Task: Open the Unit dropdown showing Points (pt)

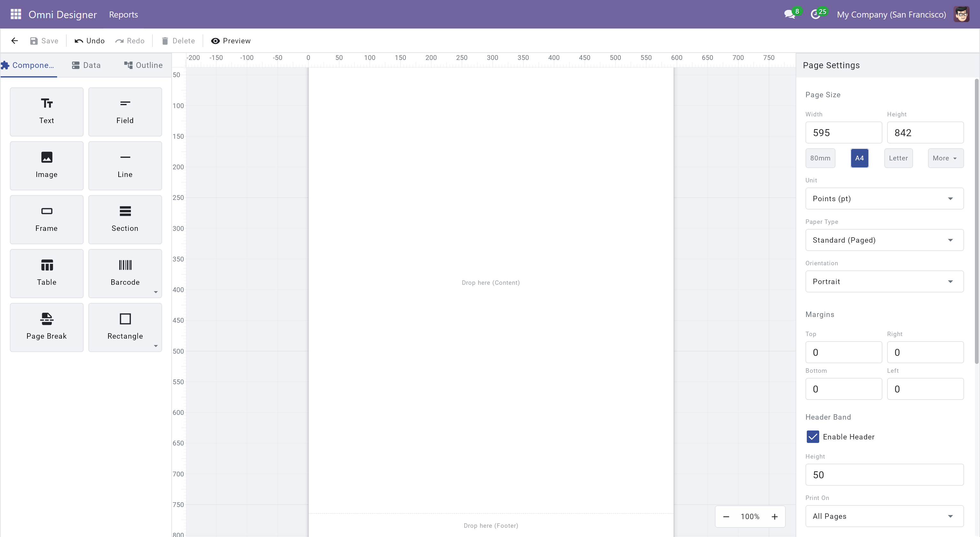Action: coord(884,198)
